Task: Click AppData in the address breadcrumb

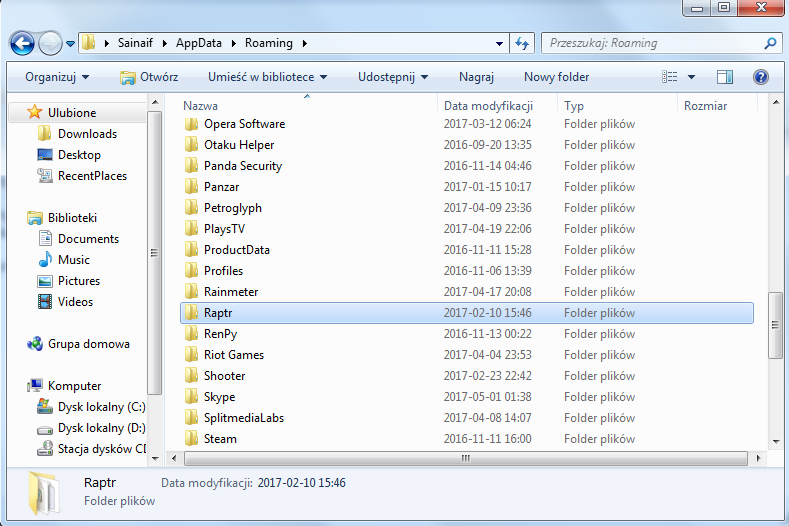Action: click(x=199, y=43)
